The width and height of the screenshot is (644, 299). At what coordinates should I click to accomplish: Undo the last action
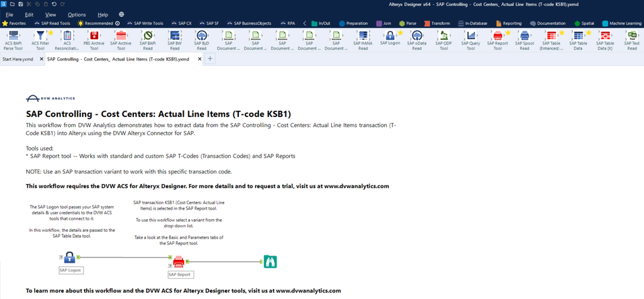coord(54,4)
